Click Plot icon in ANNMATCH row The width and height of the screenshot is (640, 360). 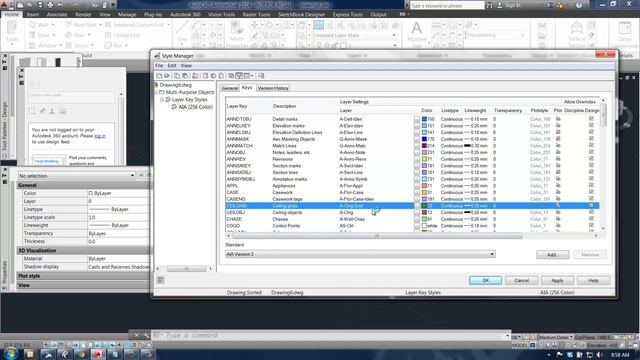[558, 146]
